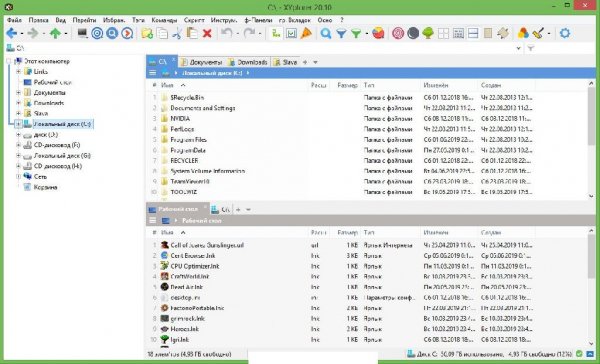Open the Команды menu
This screenshot has width=600, height=364.
pyautogui.click(x=164, y=20)
